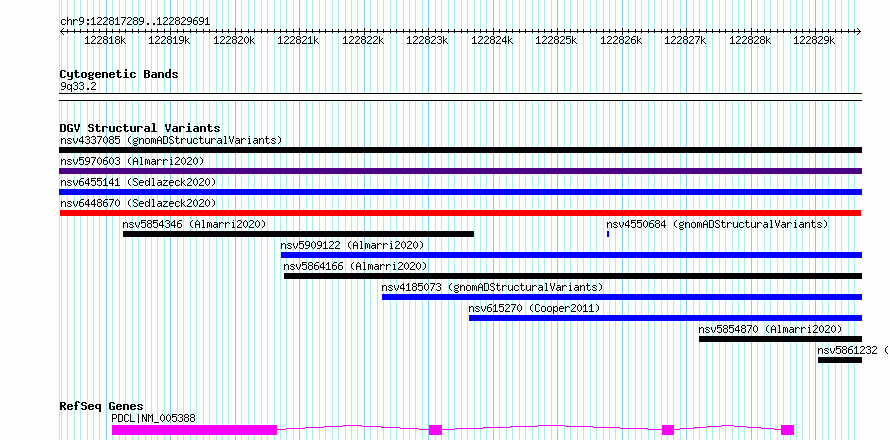The image size is (890, 440).
Task: Open the nsv4337085 (gnomADStructuralVariants) label
Action: point(171,140)
